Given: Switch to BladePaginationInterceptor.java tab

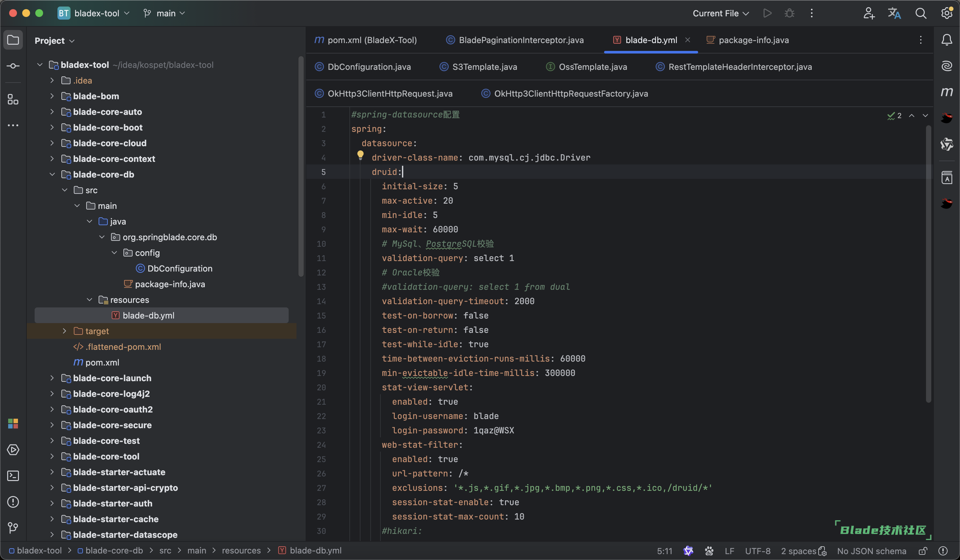Looking at the screenshot, I should (x=515, y=40).
